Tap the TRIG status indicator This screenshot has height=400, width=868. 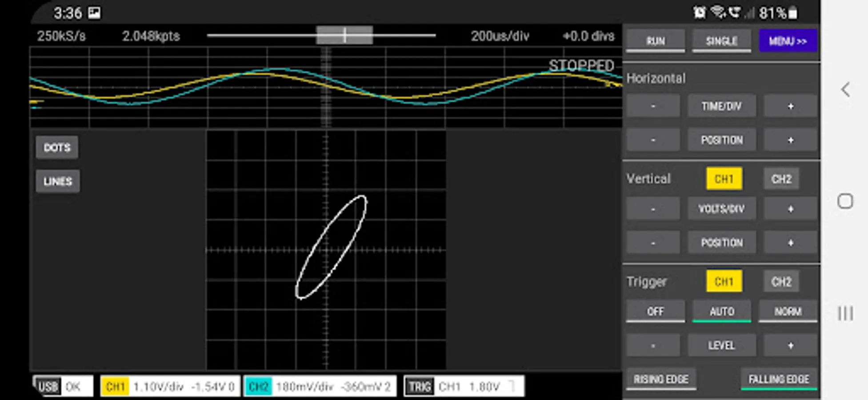click(x=420, y=386)
